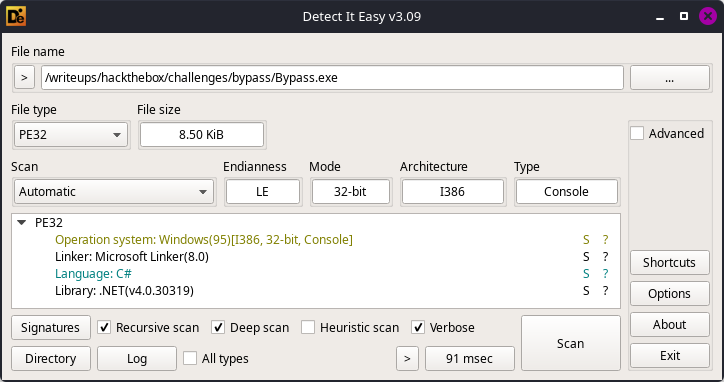
Task: Click the S link on Library row
Action: (x=586, y=291)
